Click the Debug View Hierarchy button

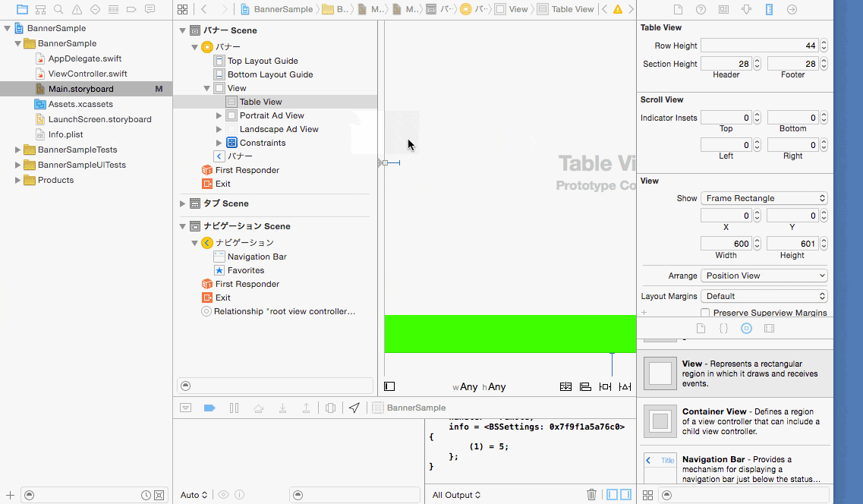330,408
